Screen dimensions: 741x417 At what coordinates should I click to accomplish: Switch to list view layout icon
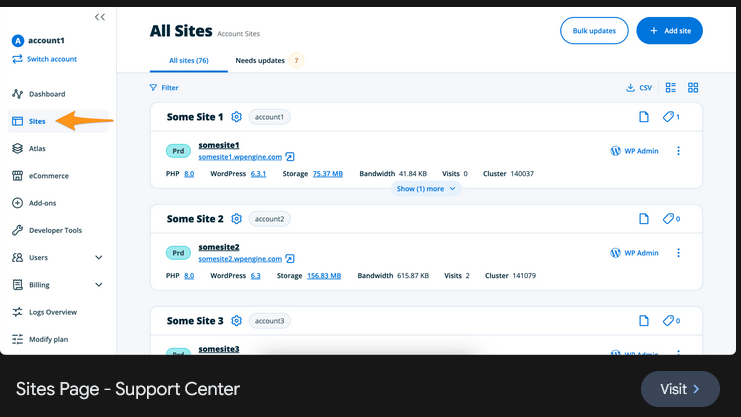coord(671,87)
